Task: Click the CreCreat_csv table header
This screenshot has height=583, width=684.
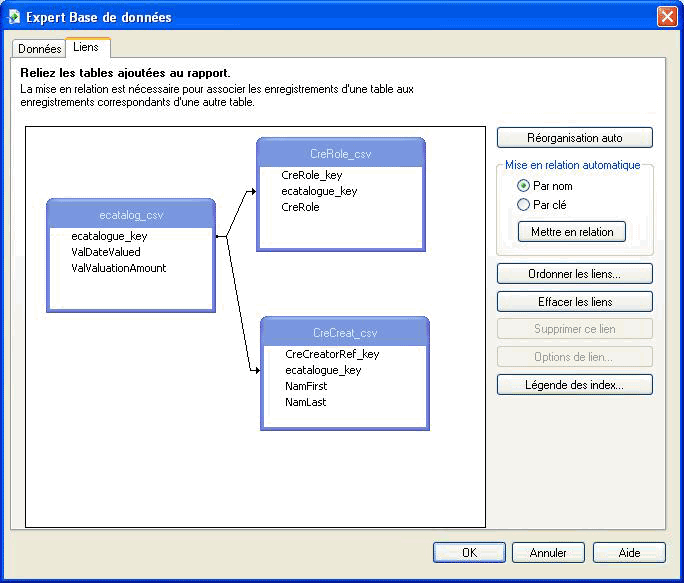Action: pos(345,333)
